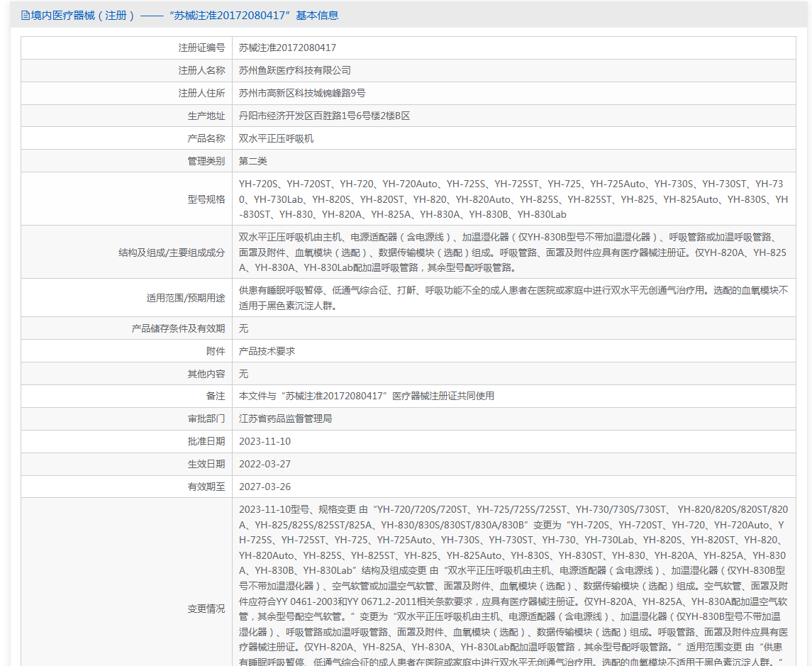Image resolution: width=812 pixels, height=666 pixels.
Task: Click 无 in the storage conditions row
Action: click(243, 328)
